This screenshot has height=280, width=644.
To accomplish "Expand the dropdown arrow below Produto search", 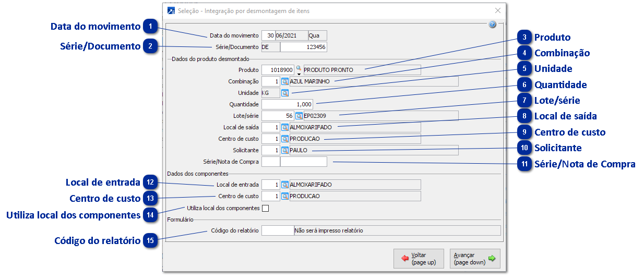I will [299, 74].
